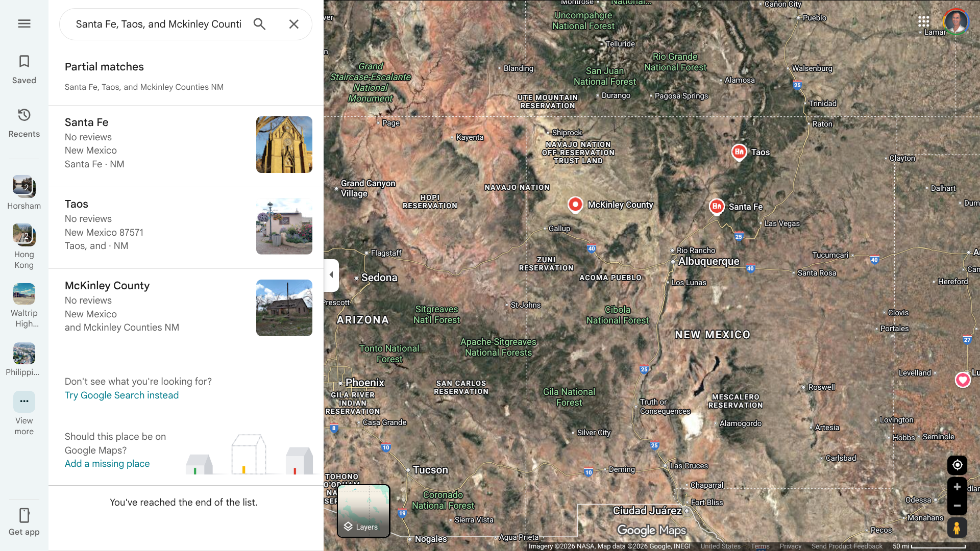The height and width of the screenshot is (551, 980).
Task: Open the hamburger main menu
Action: tap(24, 23)
